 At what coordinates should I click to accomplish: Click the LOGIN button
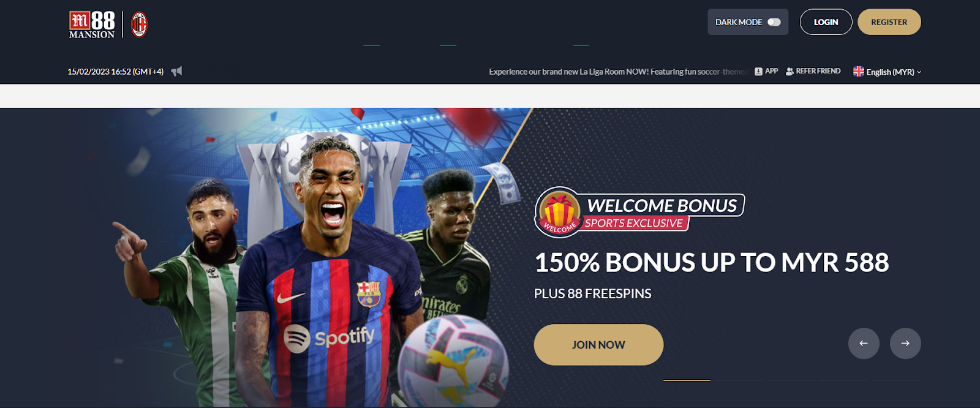tap(826, 22)
